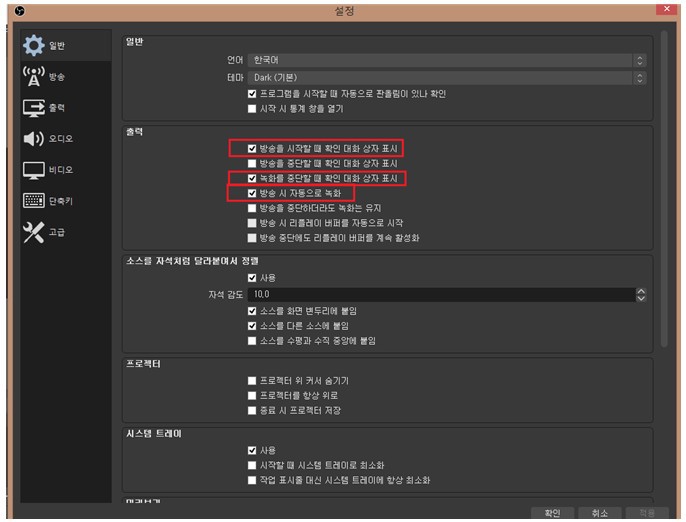Enable 프로젝터 위 커서 숨기기 checkbox
Image resolution: width=686 pixels, height=522 pixels.
click(252, 381)
